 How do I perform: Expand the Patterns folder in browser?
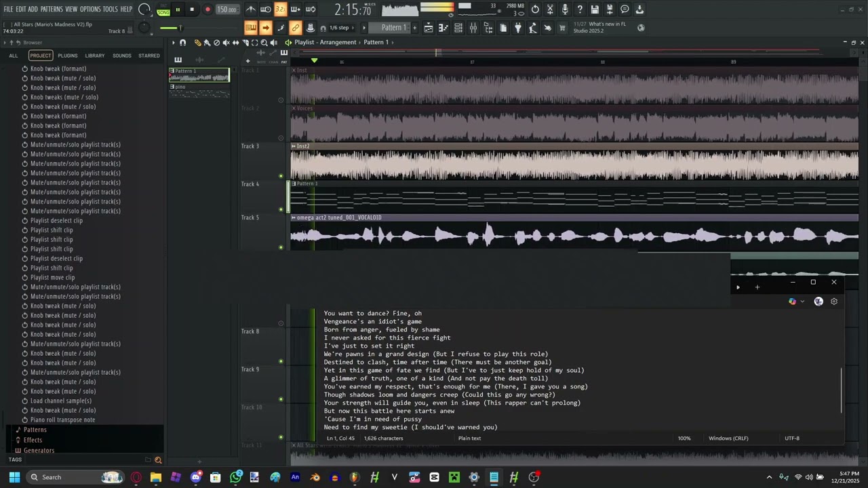[35, 430]
